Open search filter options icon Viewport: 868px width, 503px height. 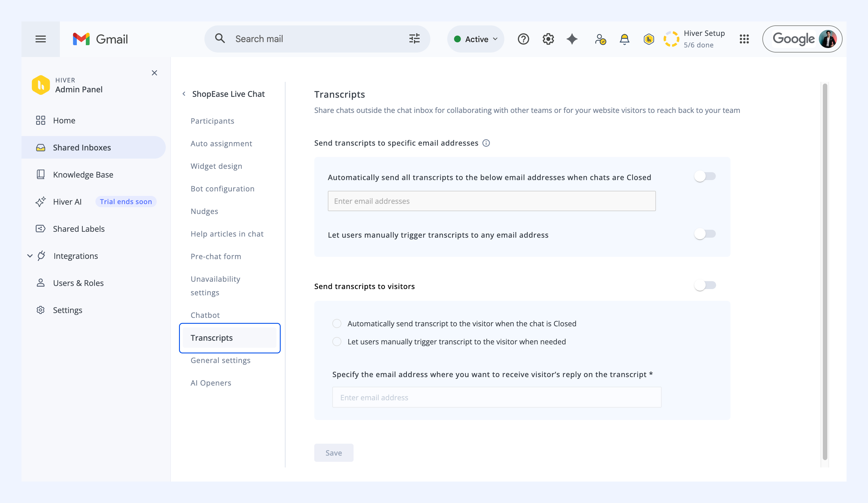pyautogui.click(x=414, y=39)
